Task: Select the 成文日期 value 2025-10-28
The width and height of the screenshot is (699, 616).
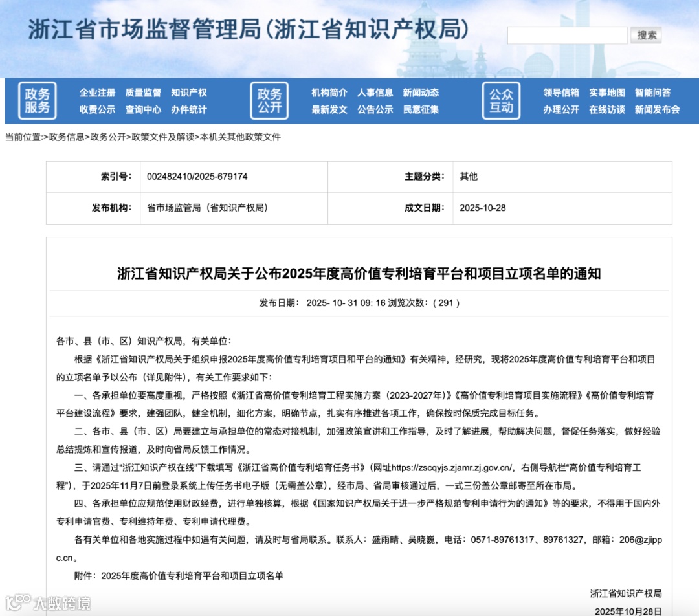Action: 483,208
